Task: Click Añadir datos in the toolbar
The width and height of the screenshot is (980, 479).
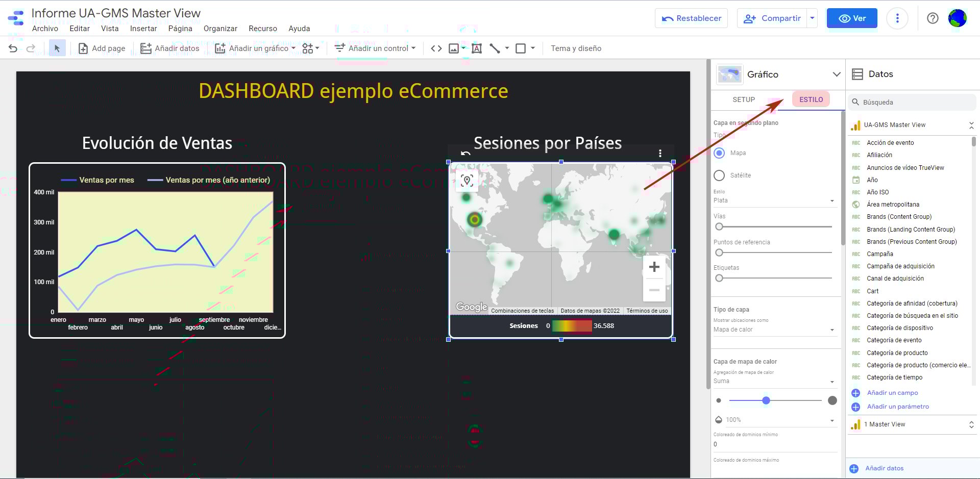Action: tap(170, 48)
